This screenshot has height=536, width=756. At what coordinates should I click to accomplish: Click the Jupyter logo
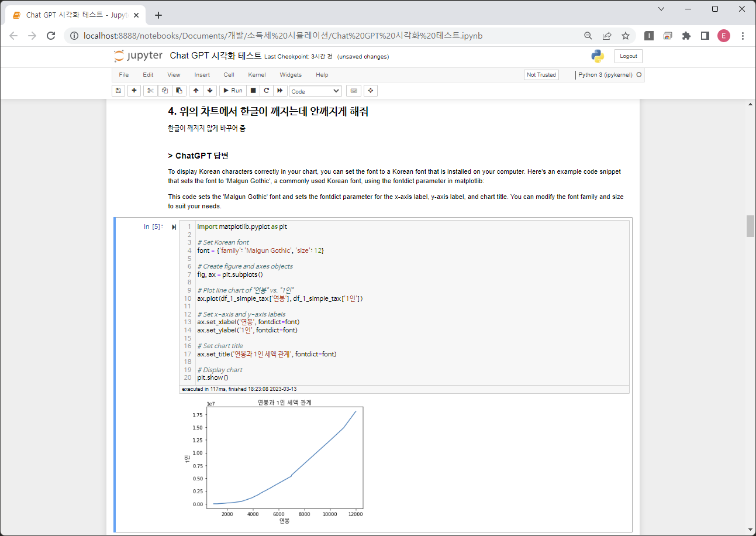coord(139,56)
